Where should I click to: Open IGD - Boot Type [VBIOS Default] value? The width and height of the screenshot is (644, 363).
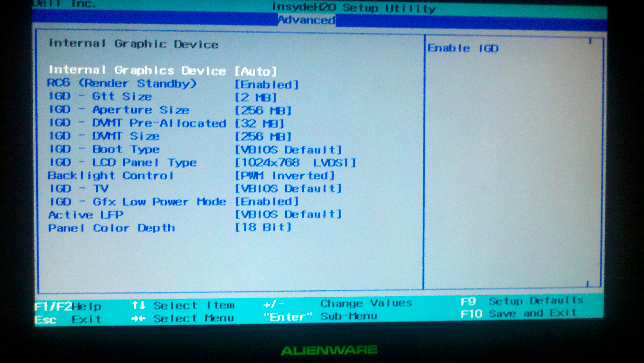[x=288, y=150]
